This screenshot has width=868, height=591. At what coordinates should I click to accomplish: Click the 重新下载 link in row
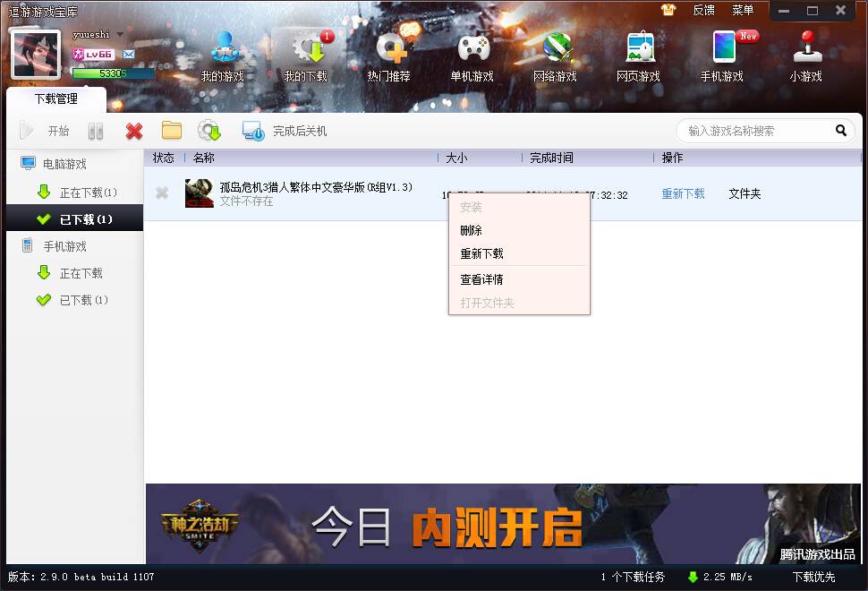(x=683, y=193)
